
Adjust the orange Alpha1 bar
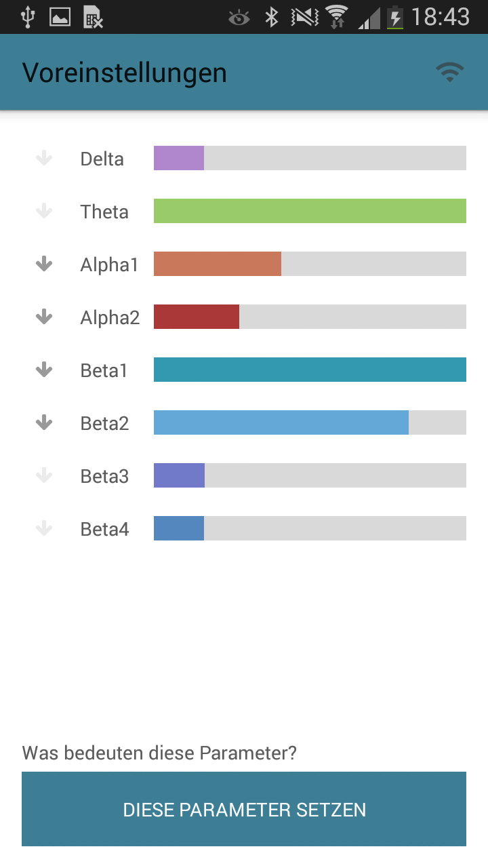point(310,264)
